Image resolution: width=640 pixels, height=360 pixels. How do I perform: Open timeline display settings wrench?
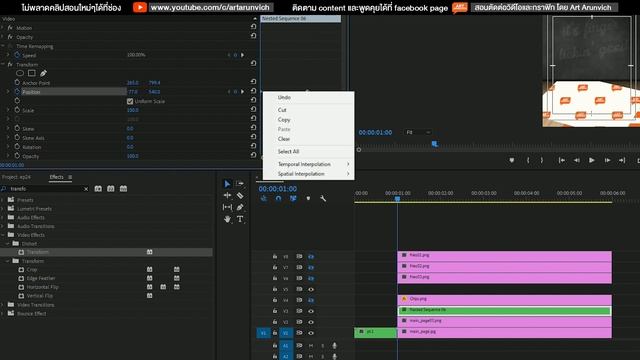pyautogui.click(x=323, y=198)
